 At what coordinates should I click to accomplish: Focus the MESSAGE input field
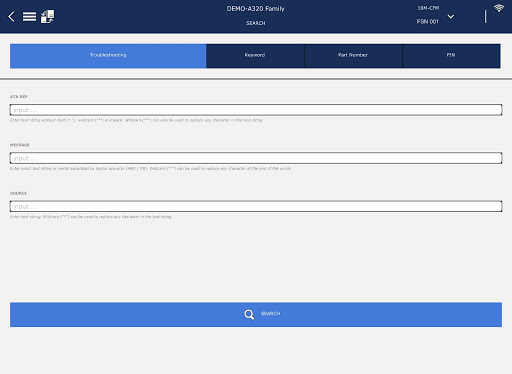click(x=256, y=158)
